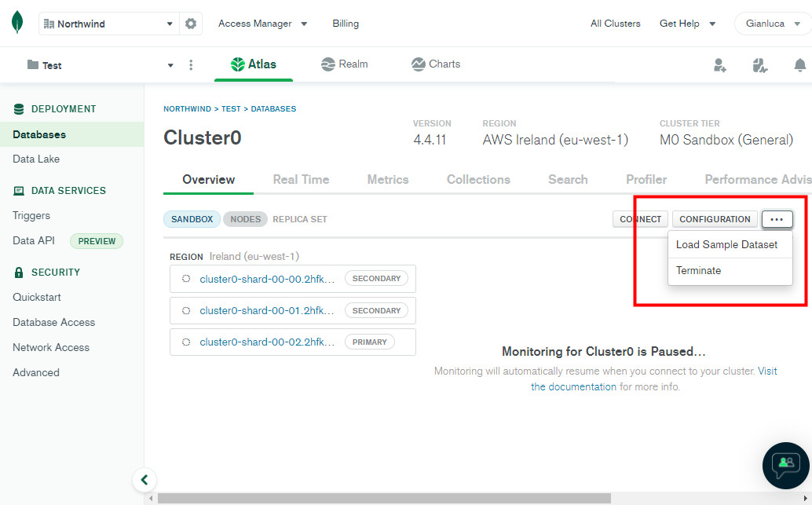812x505 pixels.
Task: Open the alerts bell icon
Action: tap(800, 65)
